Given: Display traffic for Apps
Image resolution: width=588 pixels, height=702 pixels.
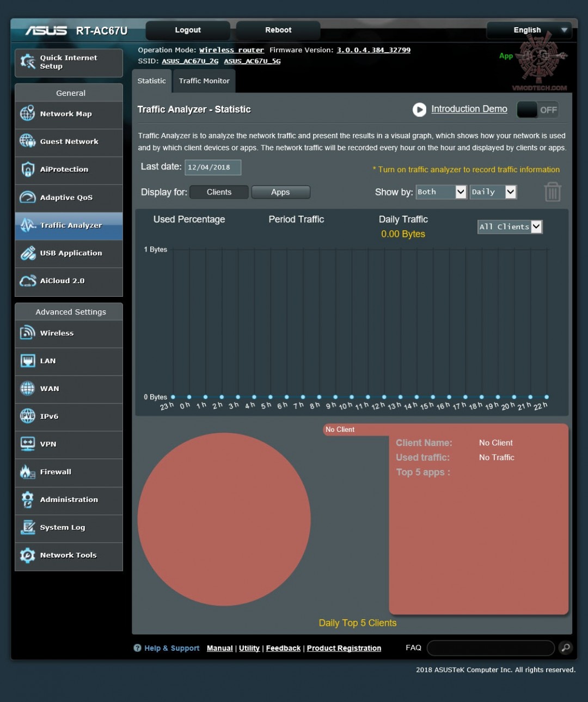Looking at the screenshot, I should pyautogui.click(x=280, y=192).
